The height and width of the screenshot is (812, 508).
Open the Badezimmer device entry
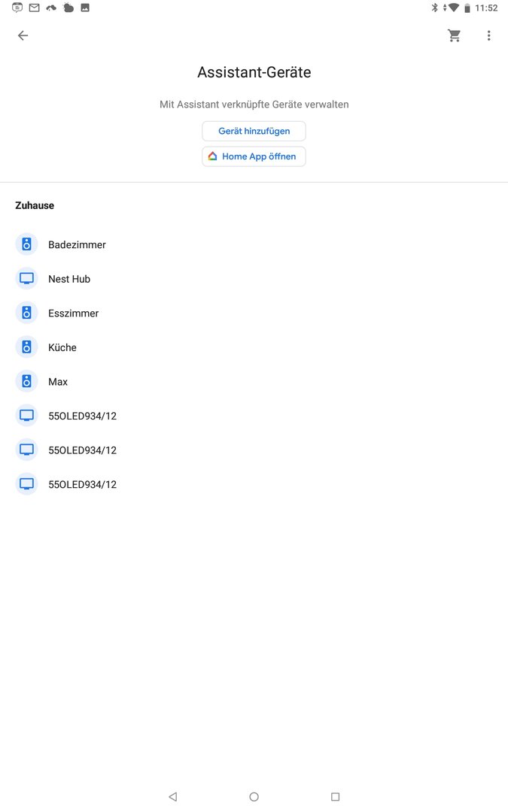(x=254, y=244)
